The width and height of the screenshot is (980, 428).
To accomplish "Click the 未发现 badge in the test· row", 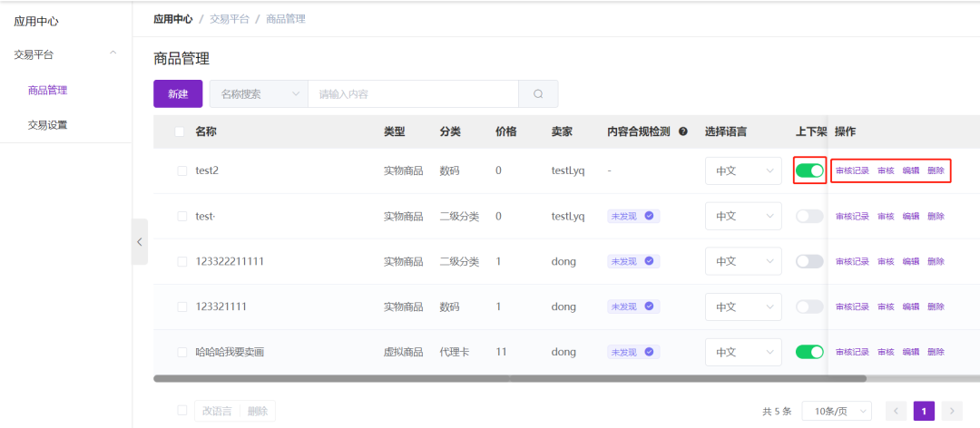I will 633,216.
